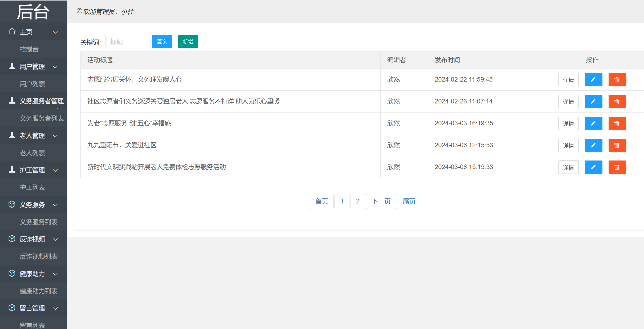Click the cube icon beside 留言管理

(12, 308)
